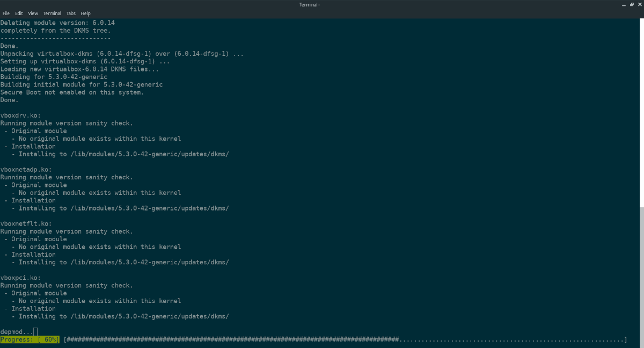Viewport: 644px width, 348px height.
Task: Click the terminal cursor after depmod
Action: [35, 332]
